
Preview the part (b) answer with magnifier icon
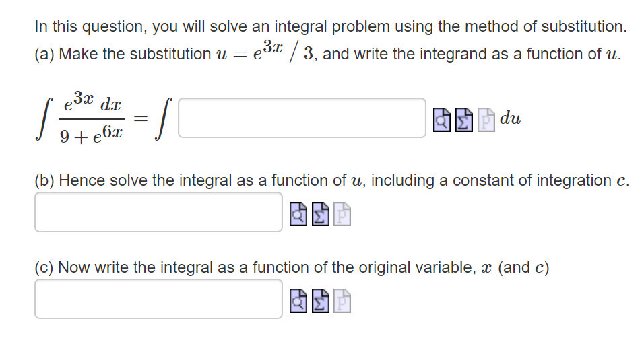click(x=298, y=214)
